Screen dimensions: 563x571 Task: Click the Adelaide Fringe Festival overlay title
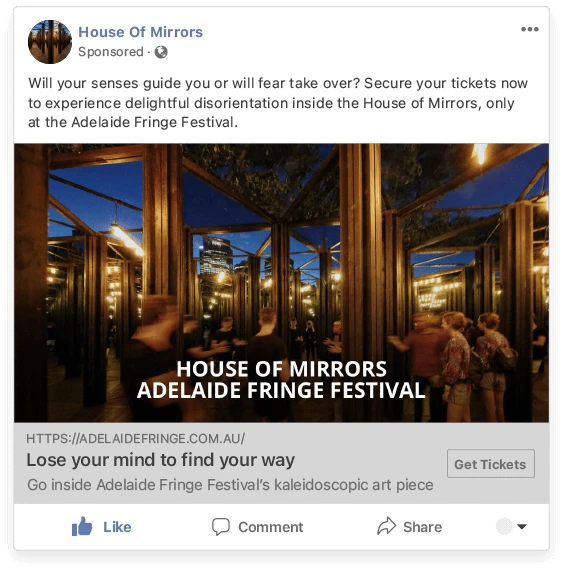[x=281, y=390]
